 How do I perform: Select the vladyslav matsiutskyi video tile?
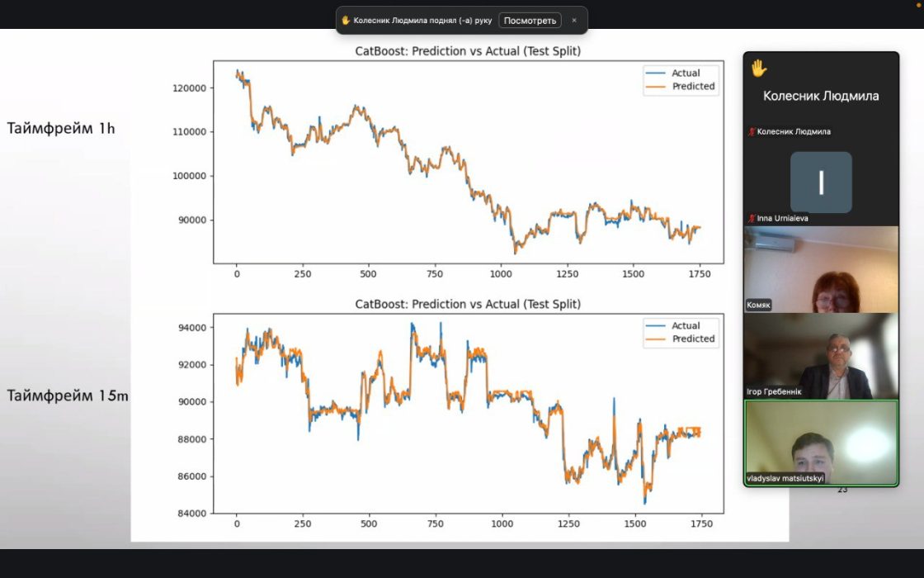click(x=821, y=443)
